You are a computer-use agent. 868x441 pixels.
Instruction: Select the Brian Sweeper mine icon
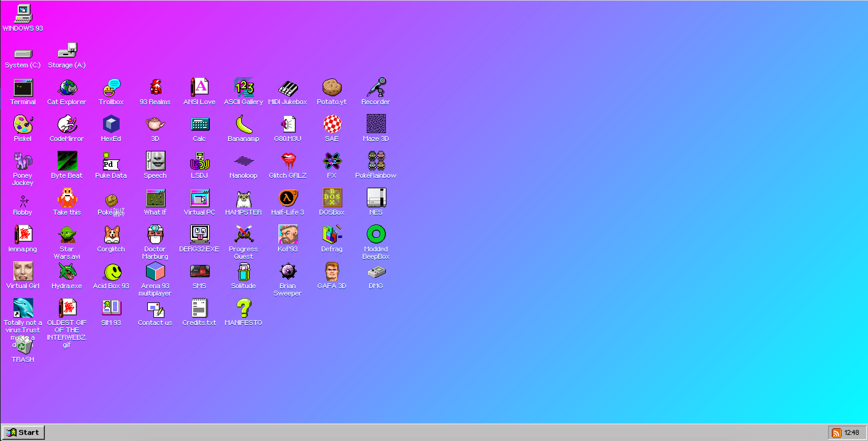pos(287,271)
